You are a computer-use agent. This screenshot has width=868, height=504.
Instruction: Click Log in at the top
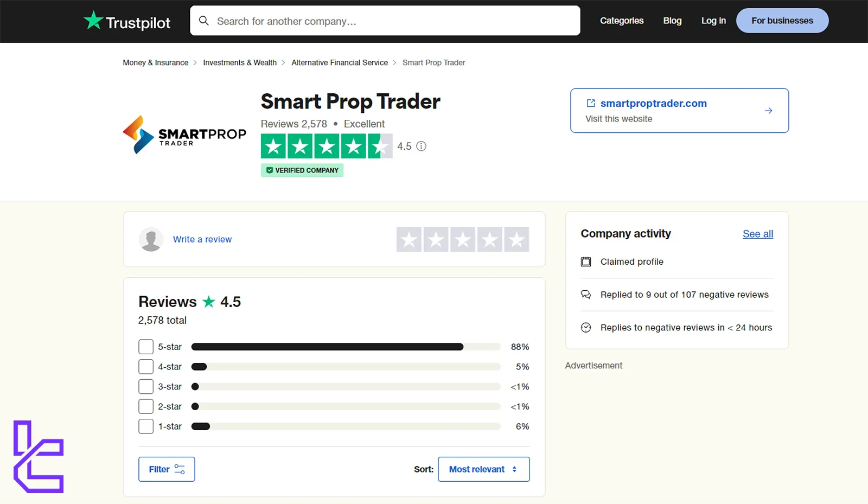click(x=713, y=21)
